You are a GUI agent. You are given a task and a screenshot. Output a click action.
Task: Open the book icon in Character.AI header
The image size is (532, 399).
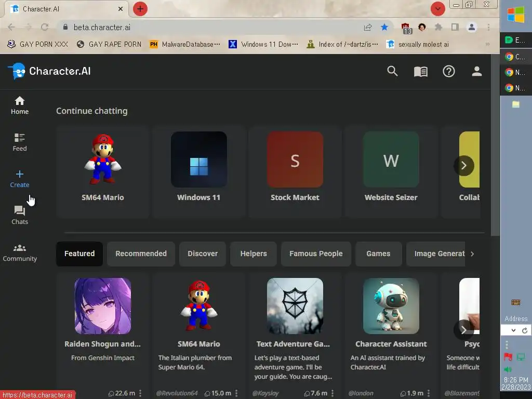421,72
